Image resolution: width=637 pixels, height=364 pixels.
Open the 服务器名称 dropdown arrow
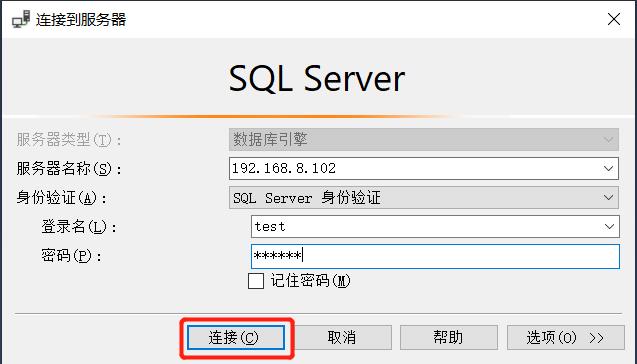[608, 169]
